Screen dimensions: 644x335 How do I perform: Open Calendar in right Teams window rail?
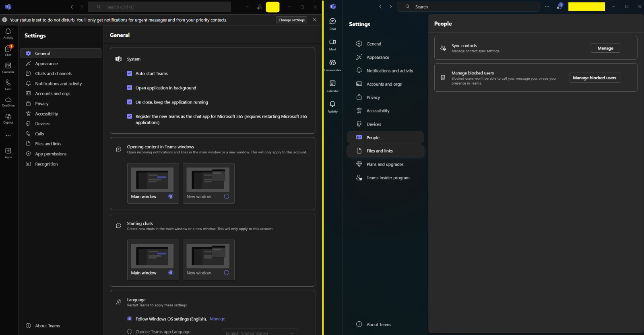click(332, 86)
